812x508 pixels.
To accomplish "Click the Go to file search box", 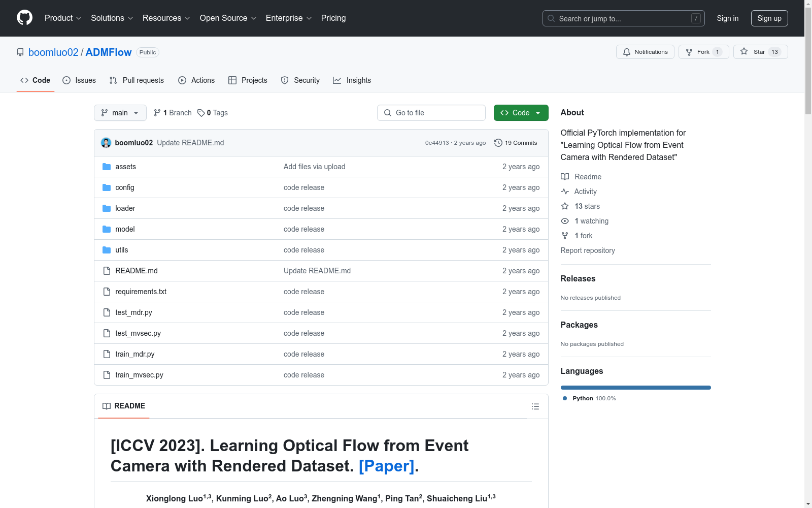I will [431, 113].
